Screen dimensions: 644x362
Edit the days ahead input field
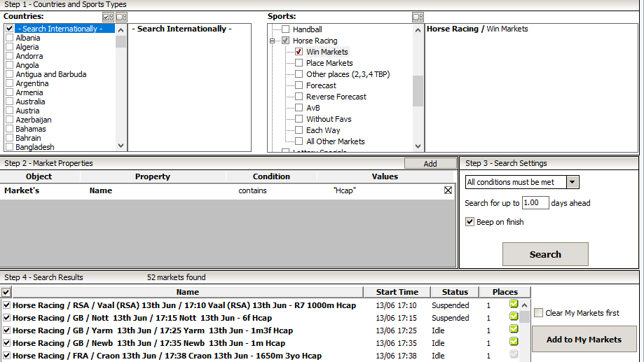tap(535, 203)
